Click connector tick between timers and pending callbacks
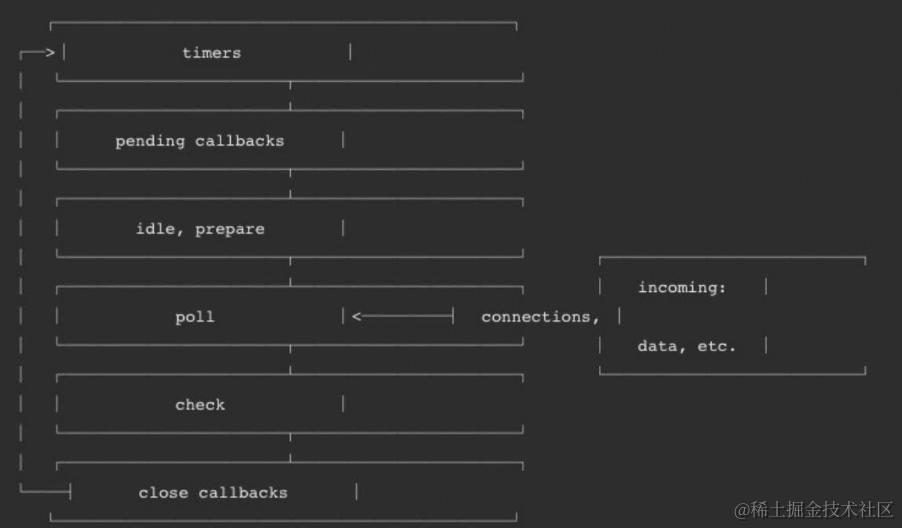 pos(291,104)
